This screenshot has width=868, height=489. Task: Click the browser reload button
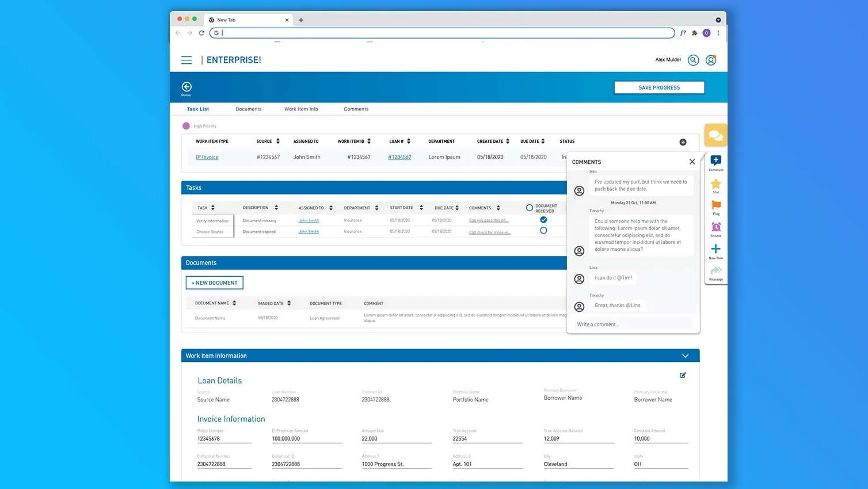(x=201, y=33)
